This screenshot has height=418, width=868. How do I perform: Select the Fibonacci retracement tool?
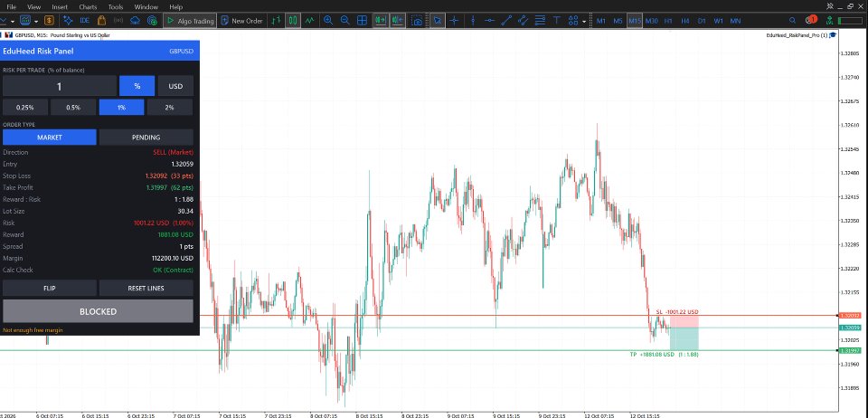pyautogui.click(x=540, y=21)
